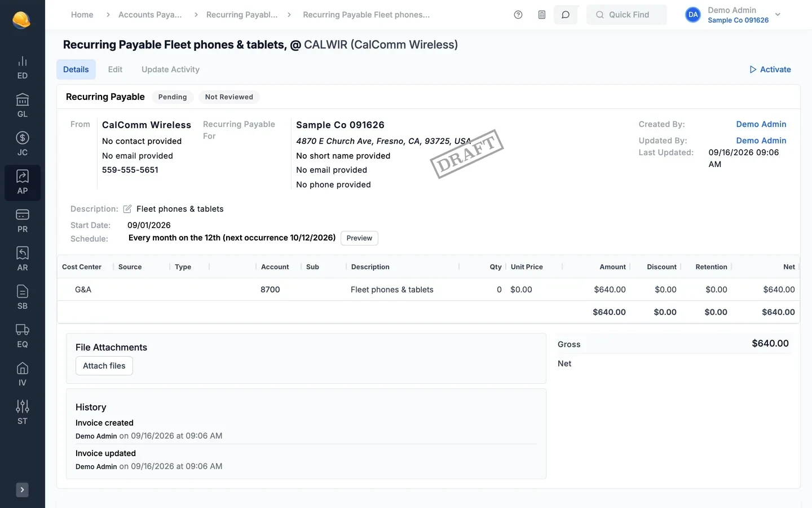The height and width of the screenshot is (508, 812).
Task: Open the IV inventory module
Action: coord(23,375)
